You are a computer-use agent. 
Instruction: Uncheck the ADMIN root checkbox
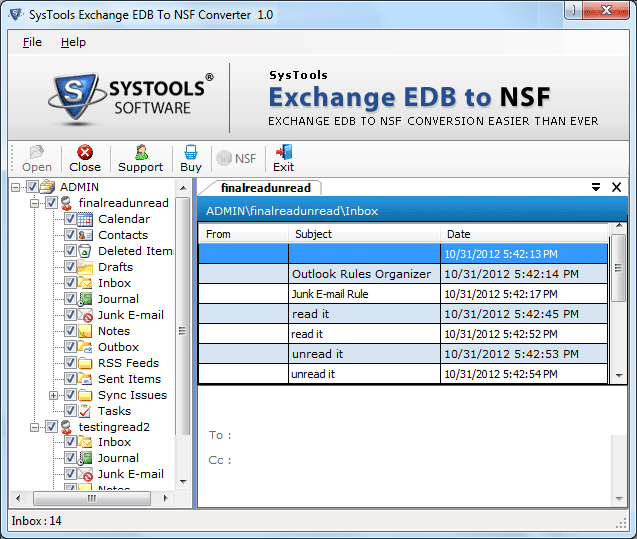coord(32,187)
